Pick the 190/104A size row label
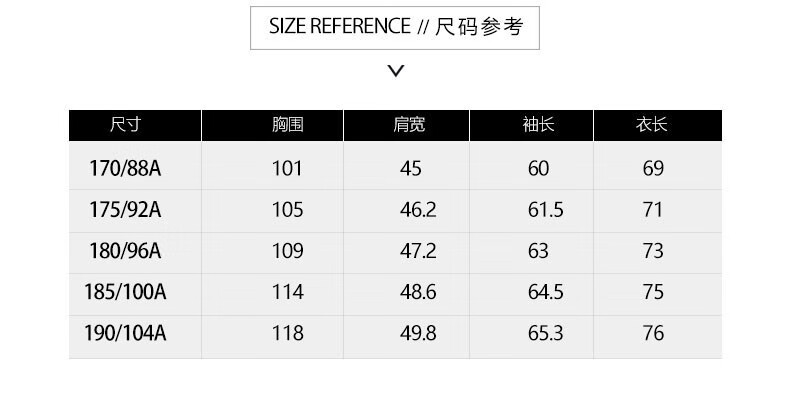790x393 pixels. click(x=125, y=334)
